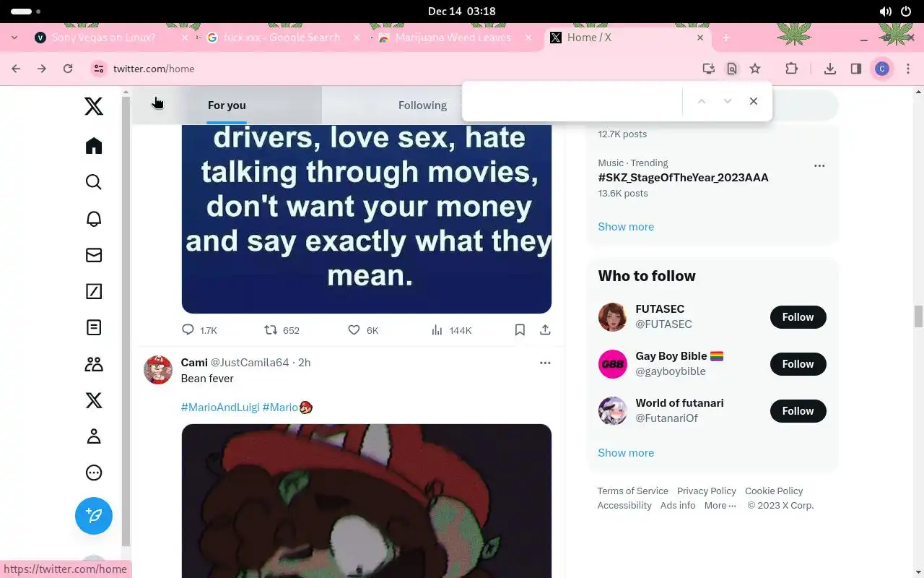Expand the More footer menu
The height and width of the screenshot is (578, 924).
(x=720, y=506)
